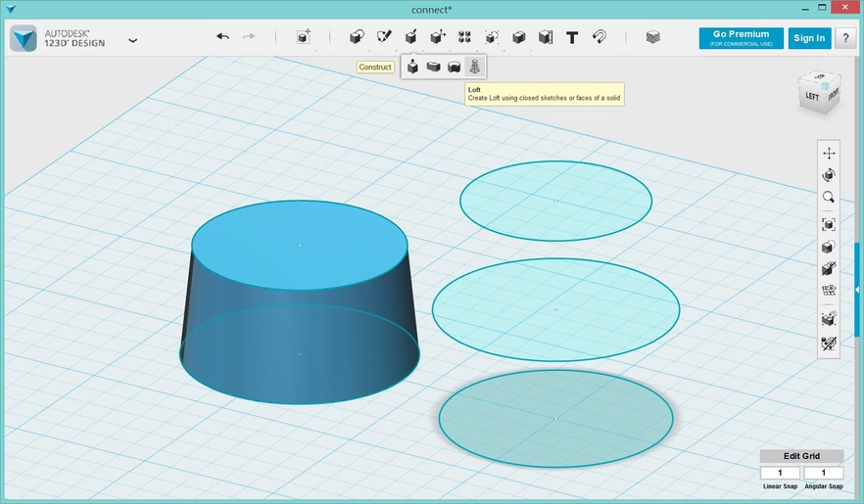Activate the Orbit navigation tool
This screenshot has width=864, height=504.
pos(828,175)
